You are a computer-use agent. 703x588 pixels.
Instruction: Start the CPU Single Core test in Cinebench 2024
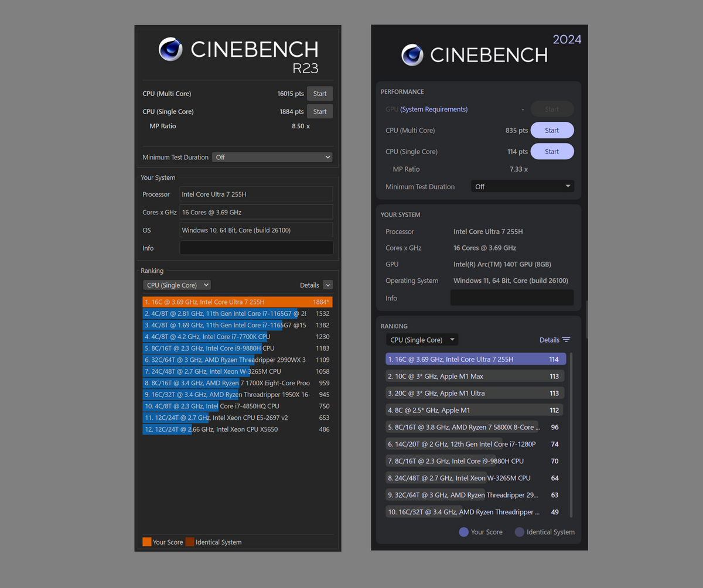pos(552,152)
